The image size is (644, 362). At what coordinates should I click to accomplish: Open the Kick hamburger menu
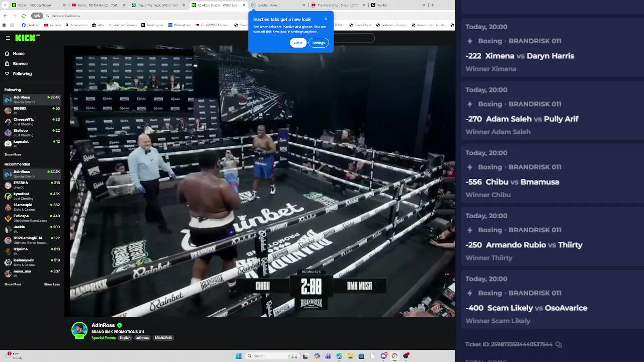coord(8,38)
